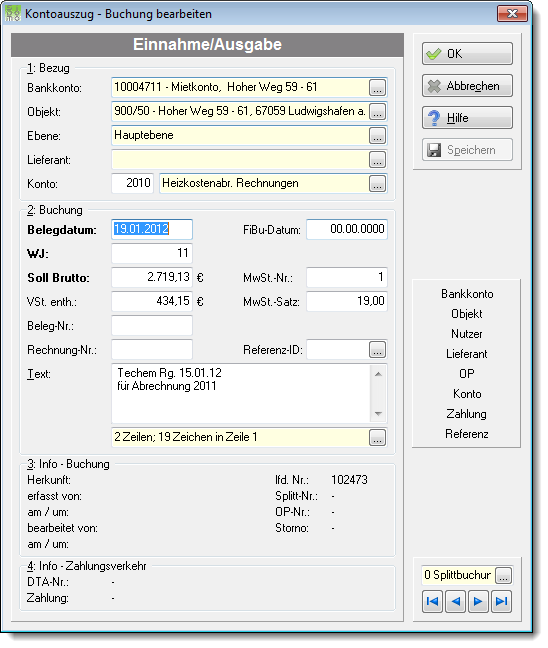Open Lieferant selection ellipsis button
Image resolution: width=548 pixels, height=648 pixels.
[x=377, y=160]
